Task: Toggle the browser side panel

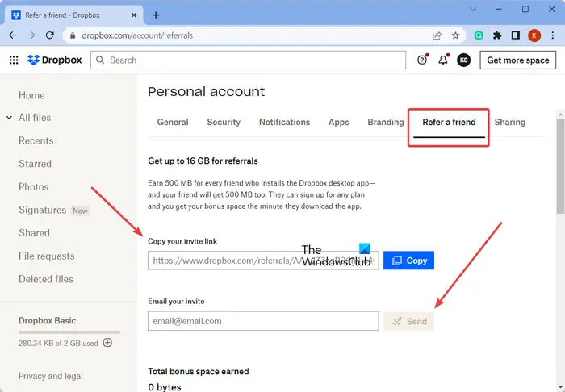Action: [516, 35]
